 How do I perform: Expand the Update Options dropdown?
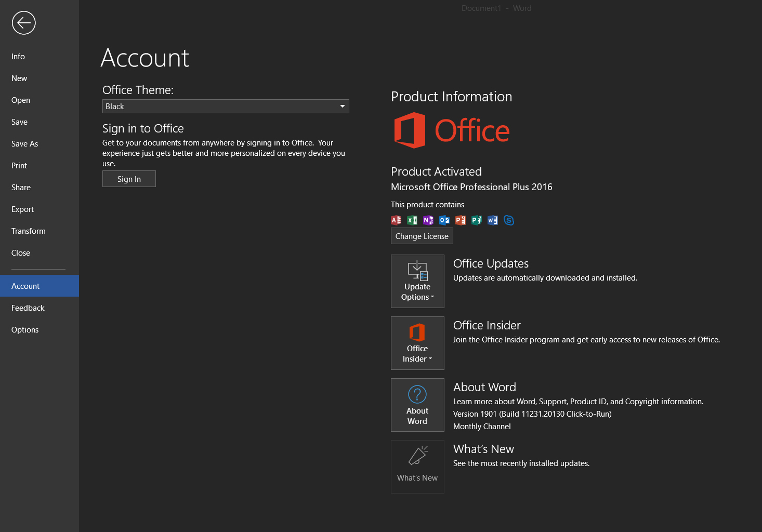(417, 282)
